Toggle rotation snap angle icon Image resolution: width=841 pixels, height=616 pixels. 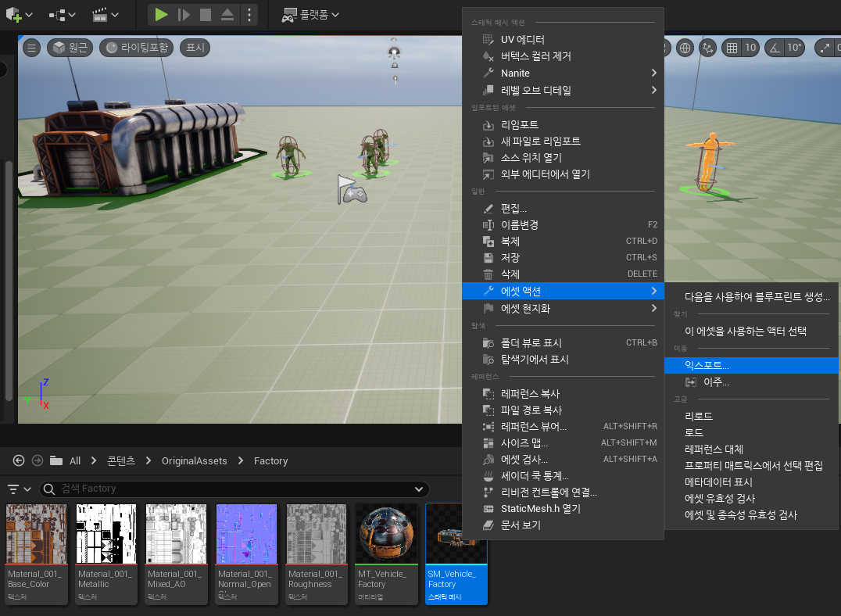coord(775,48)
